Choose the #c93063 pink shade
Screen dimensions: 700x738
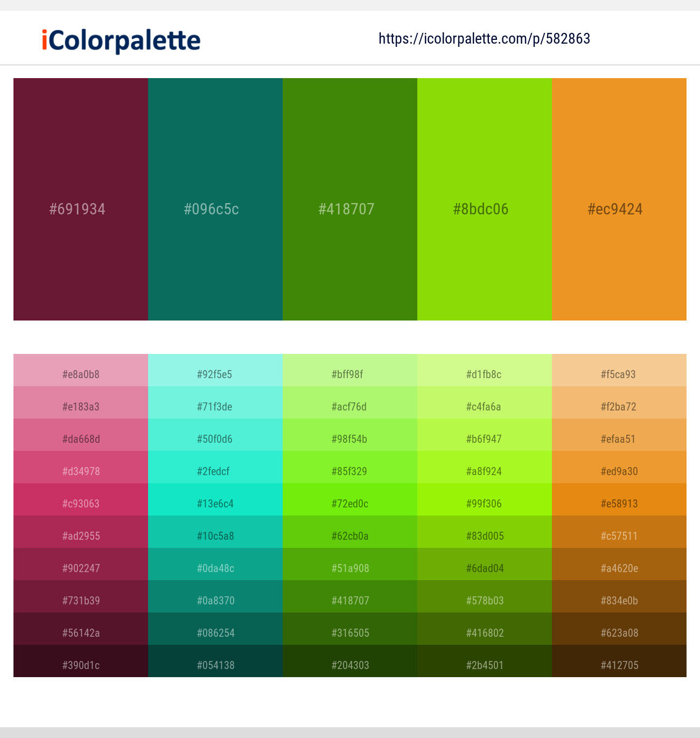coord(81,499)
